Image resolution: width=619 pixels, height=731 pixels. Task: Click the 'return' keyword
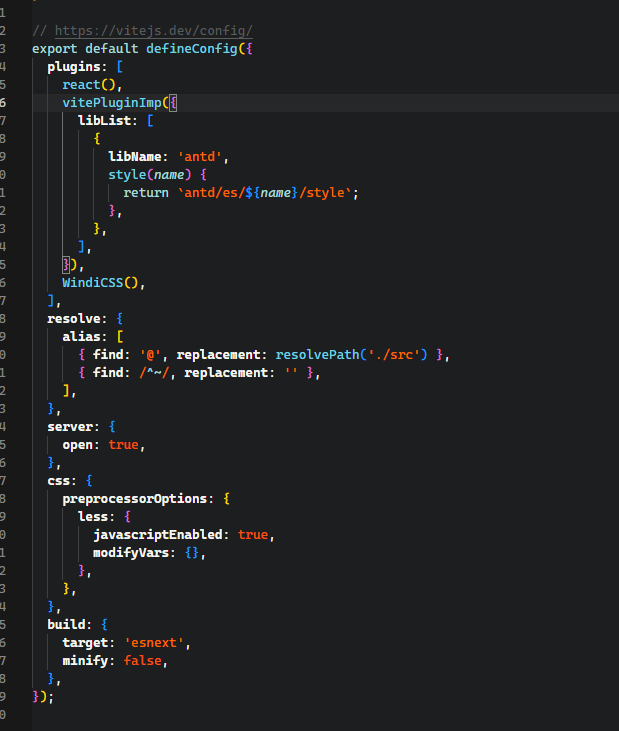[146, 193]
